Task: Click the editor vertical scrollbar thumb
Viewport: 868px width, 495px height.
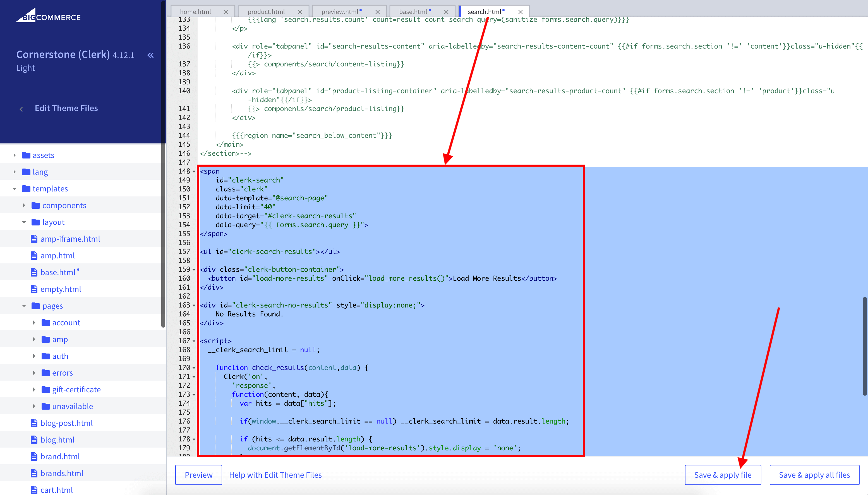Action: click(865, 346)
